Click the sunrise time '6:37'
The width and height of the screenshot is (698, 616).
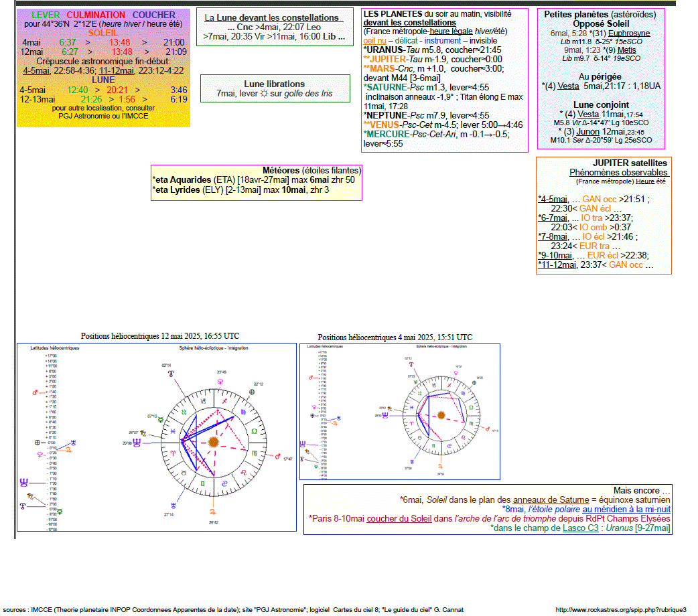[x=68, y=43]
